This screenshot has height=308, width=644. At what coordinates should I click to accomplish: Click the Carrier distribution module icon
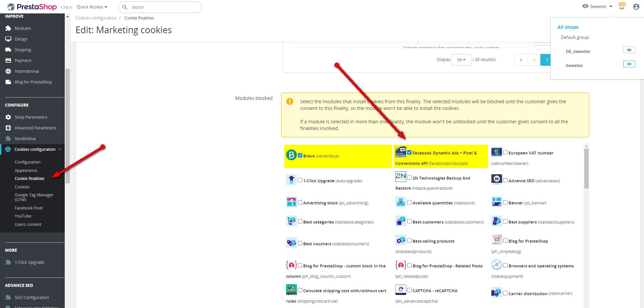[x=497, y=293]
